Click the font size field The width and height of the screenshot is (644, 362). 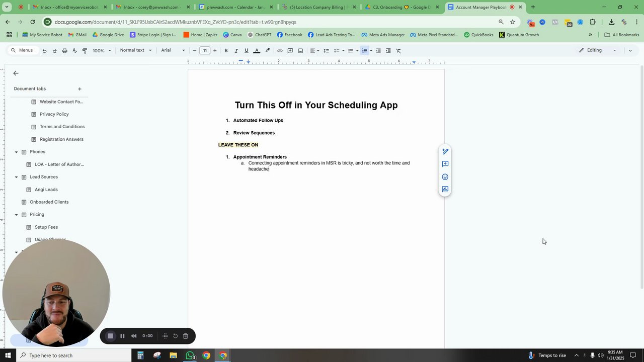click(x=205, y=51)
